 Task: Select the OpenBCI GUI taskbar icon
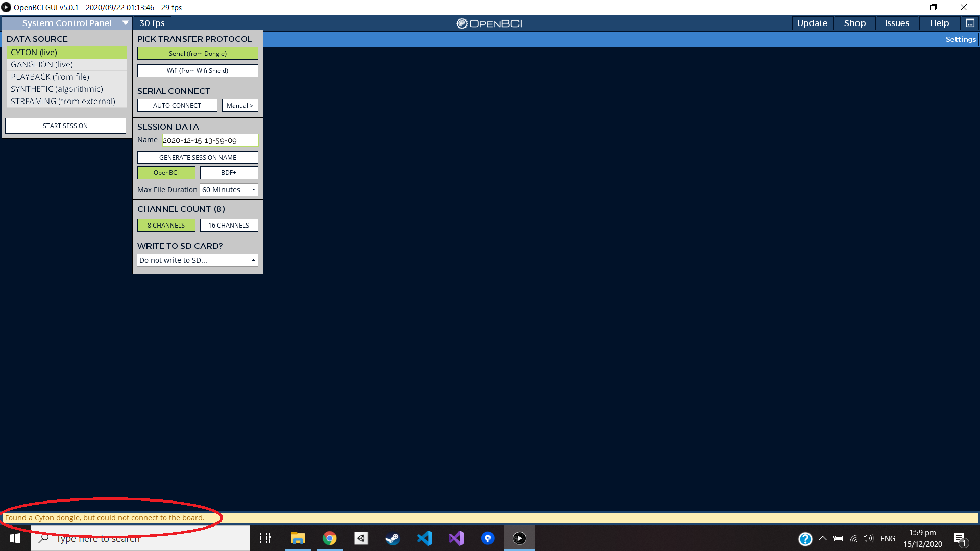coord(520,538)
